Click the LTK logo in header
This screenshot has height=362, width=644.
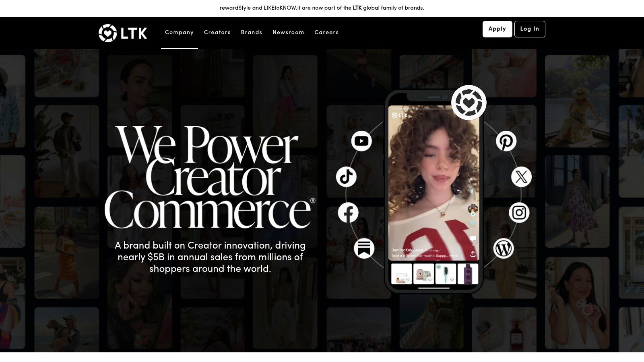(123, 33)
